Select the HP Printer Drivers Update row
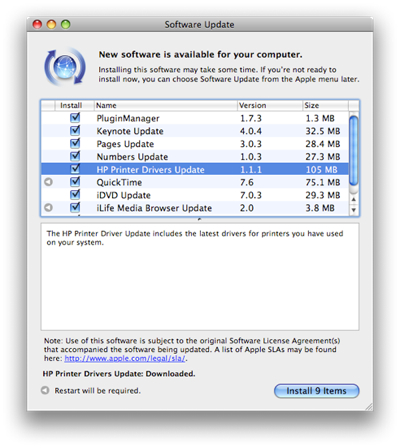This screenshot has width=400, height=448. point(195,169)
